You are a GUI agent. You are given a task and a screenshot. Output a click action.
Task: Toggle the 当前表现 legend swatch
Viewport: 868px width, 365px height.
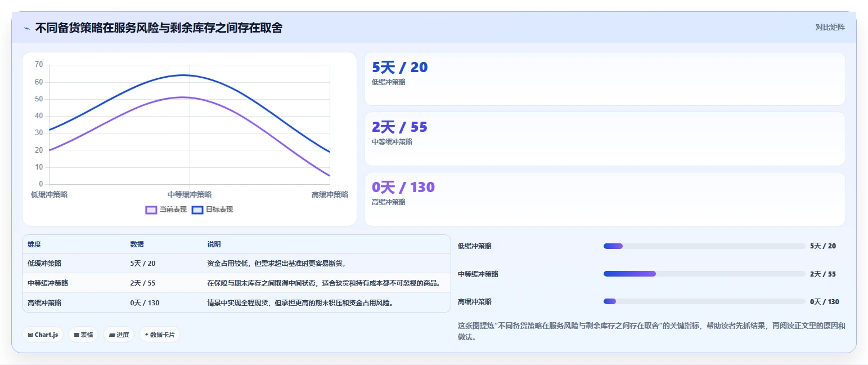(151, 210)
